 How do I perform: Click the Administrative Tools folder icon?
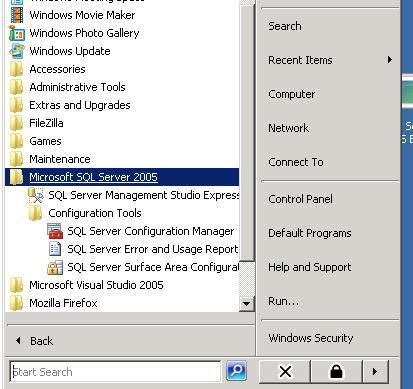tap(17, 87)
